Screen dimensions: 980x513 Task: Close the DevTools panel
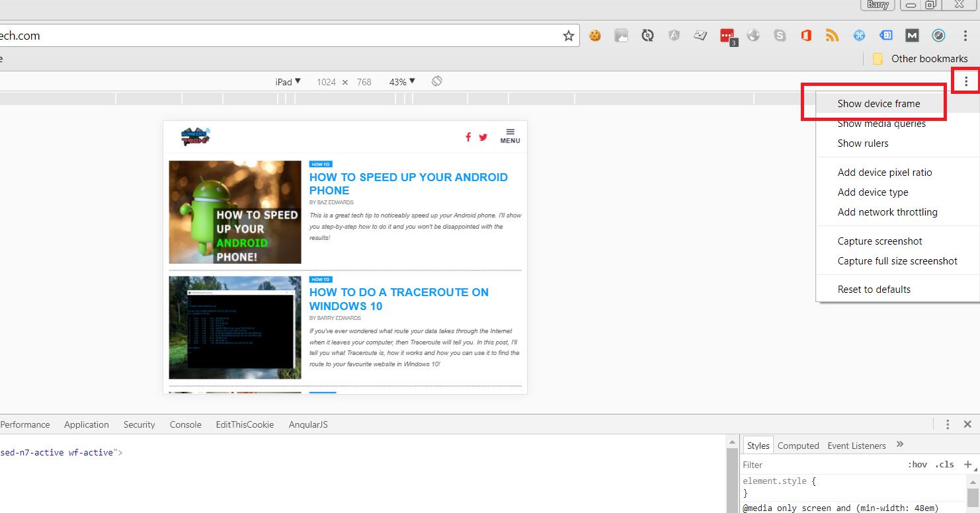pos(967,424)
